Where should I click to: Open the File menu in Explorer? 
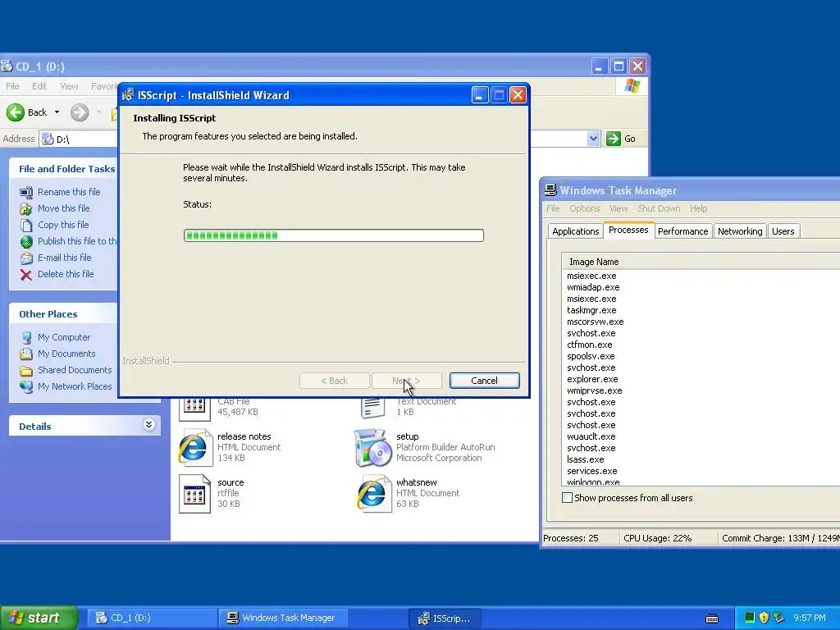click(x=12, y=86)
